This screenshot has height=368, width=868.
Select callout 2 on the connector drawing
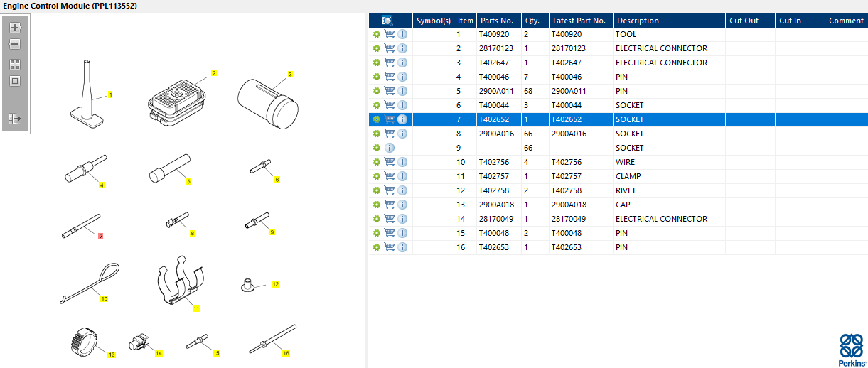pyautogui.click(x=214, y=73)
